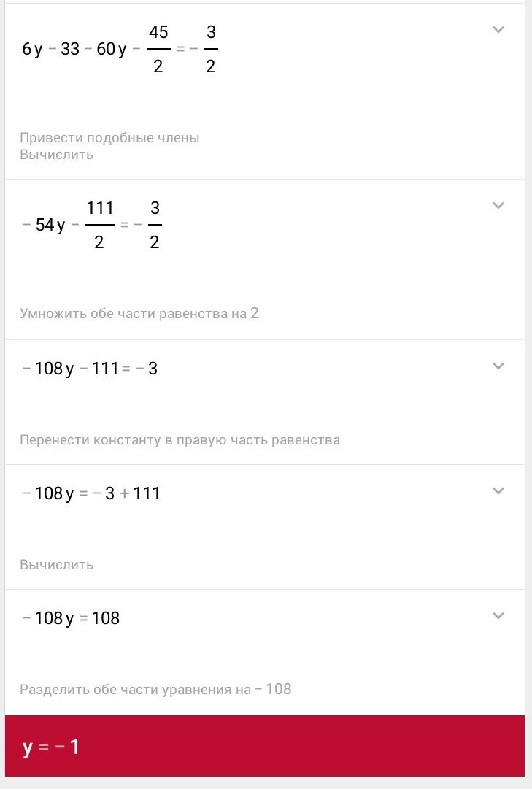Click the 45/2 fraction in the first equation
This screenshot has height=789, width=532.
coord(158,50)
